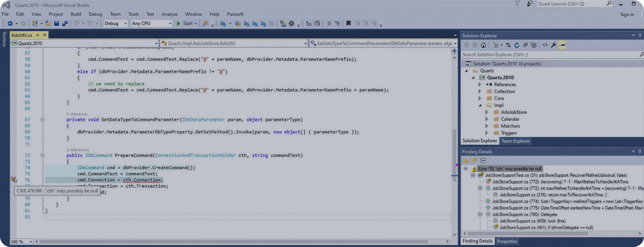Screen dimensions: 644x247
Task: Open the Parasoft menu
Action: [x=236, y=13]
